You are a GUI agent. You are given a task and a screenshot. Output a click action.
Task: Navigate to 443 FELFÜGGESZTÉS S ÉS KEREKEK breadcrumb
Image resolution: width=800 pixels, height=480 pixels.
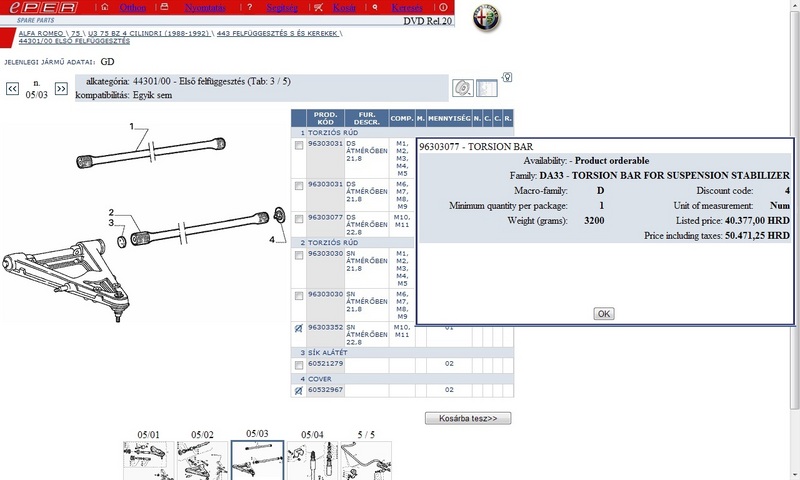278,33
